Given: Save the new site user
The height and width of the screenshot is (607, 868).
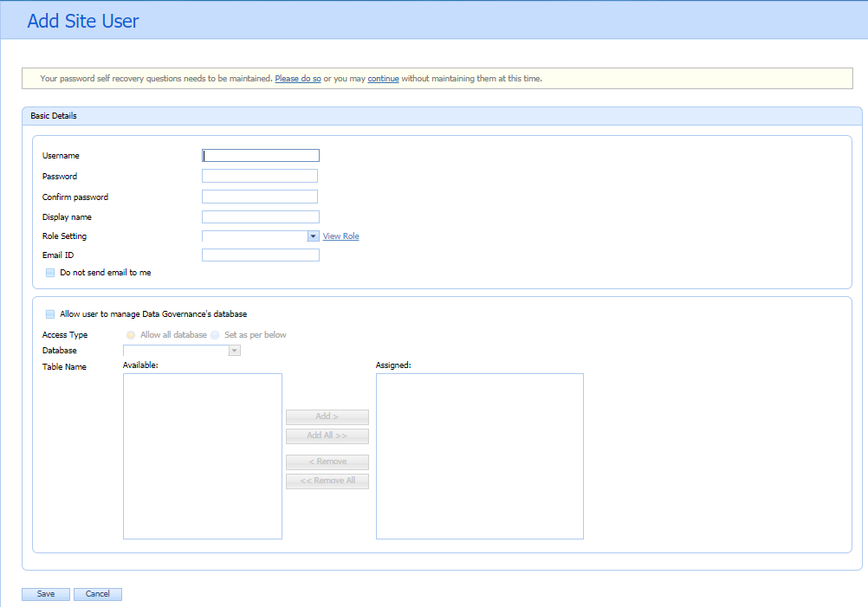Looking at the screenshot, I should coord(46,594).
